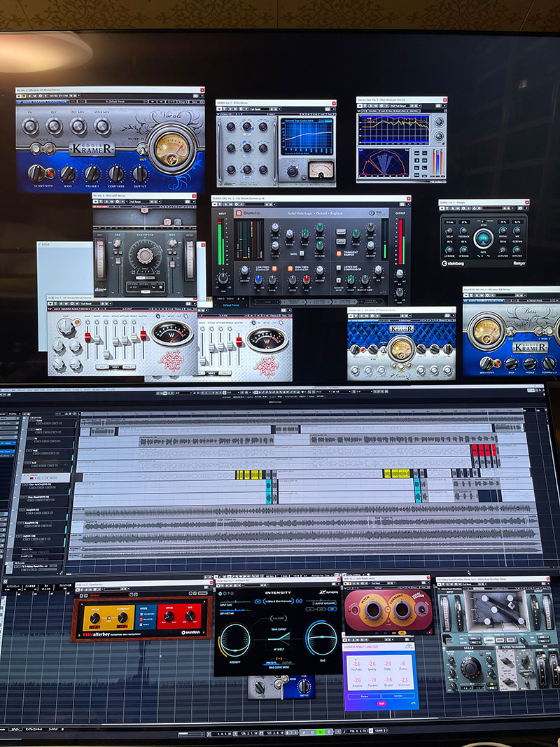
Task: Open the preset selector in Intensity plugin
Action: pyautogui.click(x=279, y=601)
